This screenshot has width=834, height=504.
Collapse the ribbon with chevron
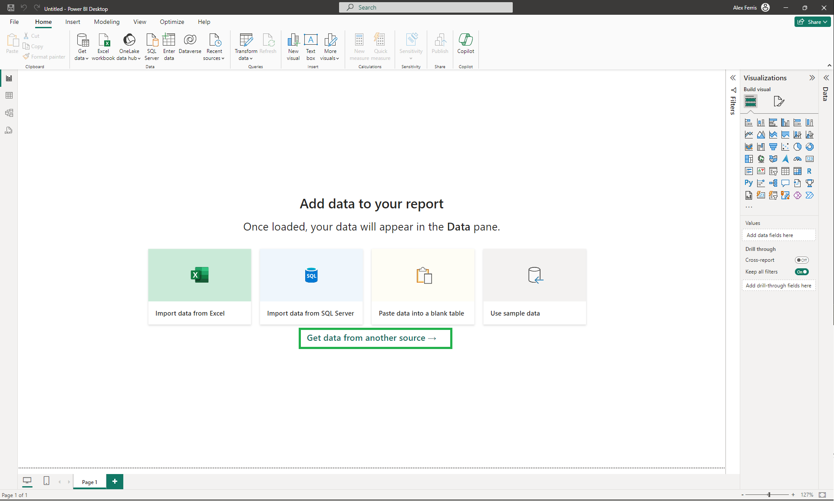pos(829,66)
